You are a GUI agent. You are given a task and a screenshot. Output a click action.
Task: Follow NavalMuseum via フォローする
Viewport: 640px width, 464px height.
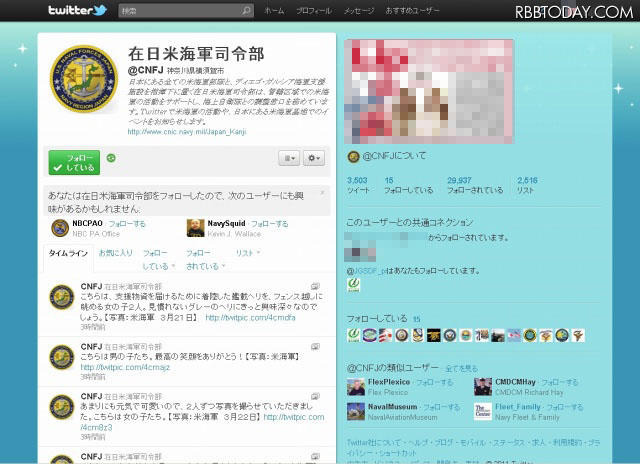[441, 407]
